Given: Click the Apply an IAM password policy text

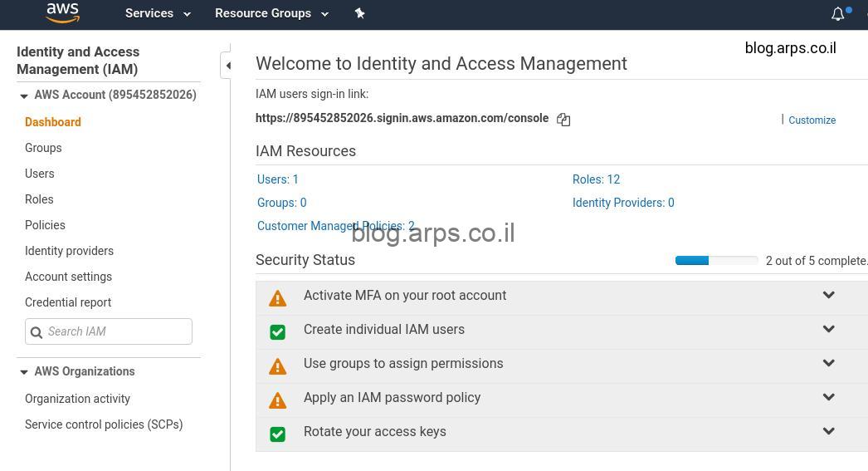Looking at the screenshot, I should 392,397.
